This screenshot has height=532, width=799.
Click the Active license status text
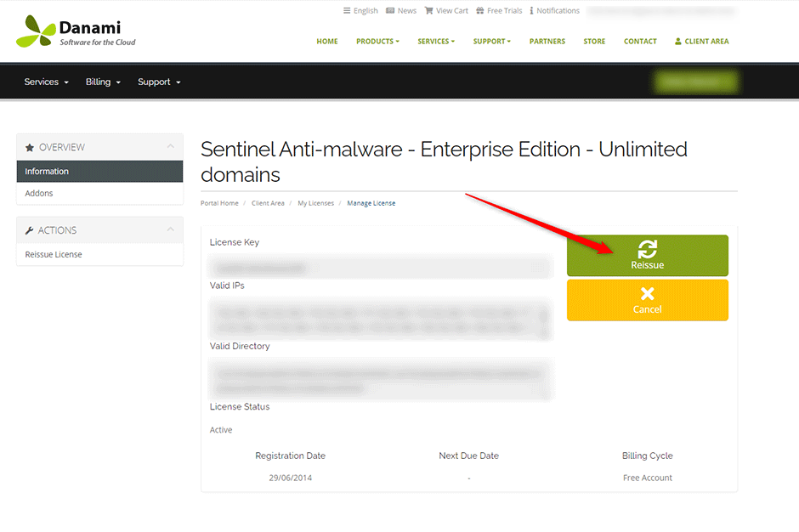click(221, 429)
